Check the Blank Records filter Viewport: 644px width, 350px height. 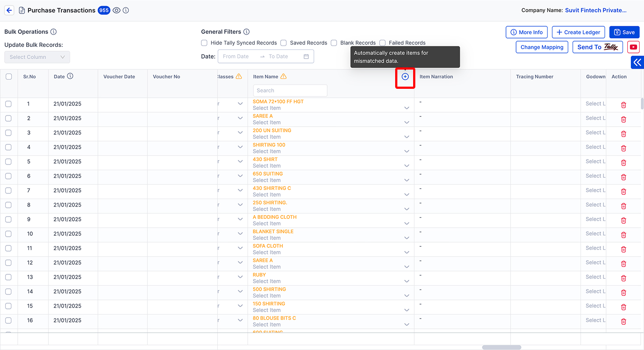coord(334,43)
